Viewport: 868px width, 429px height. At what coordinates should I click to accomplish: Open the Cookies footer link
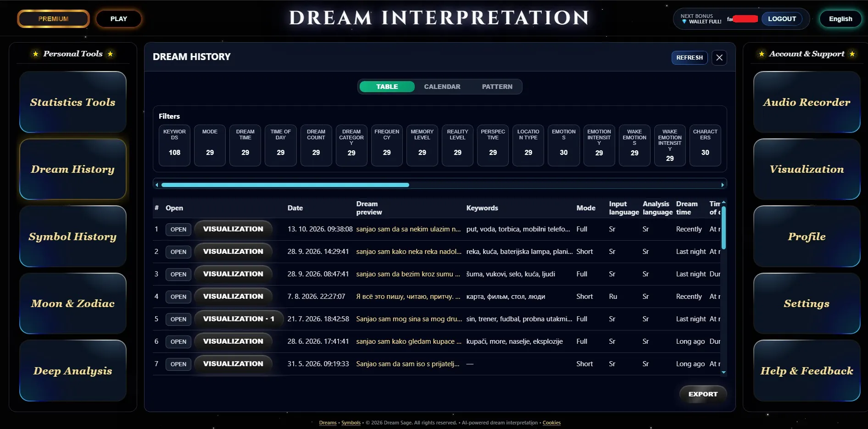pos(551,423)
